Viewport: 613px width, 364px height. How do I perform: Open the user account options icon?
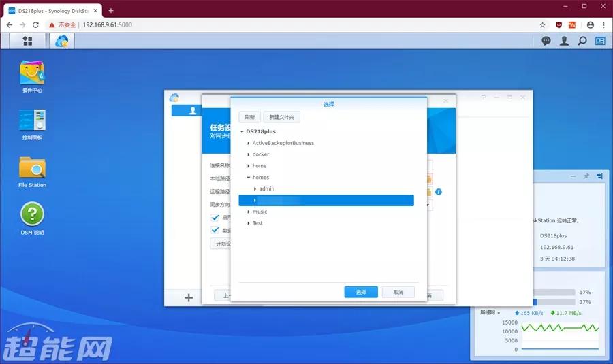pyautogui.click(x=564, y=41)
